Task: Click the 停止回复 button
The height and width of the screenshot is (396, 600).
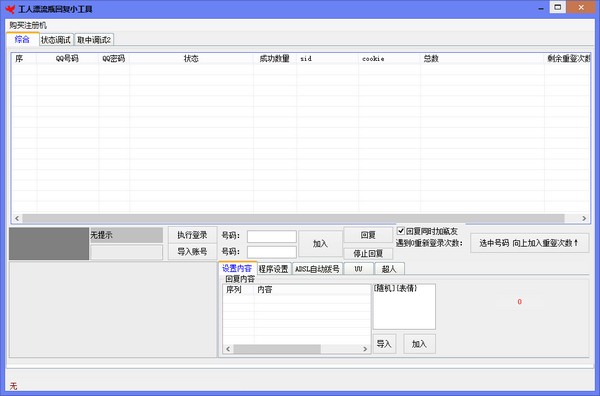Action: 368,253
